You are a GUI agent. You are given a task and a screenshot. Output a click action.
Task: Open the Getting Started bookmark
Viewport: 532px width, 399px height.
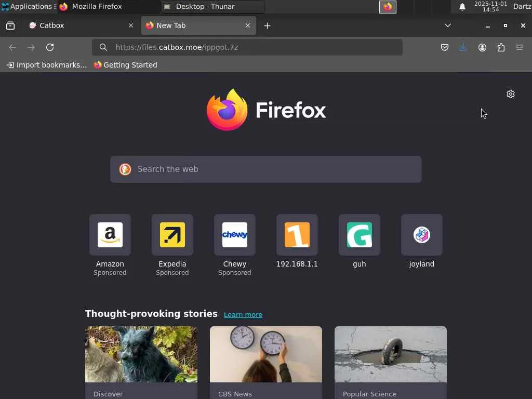tap(126, 65)
